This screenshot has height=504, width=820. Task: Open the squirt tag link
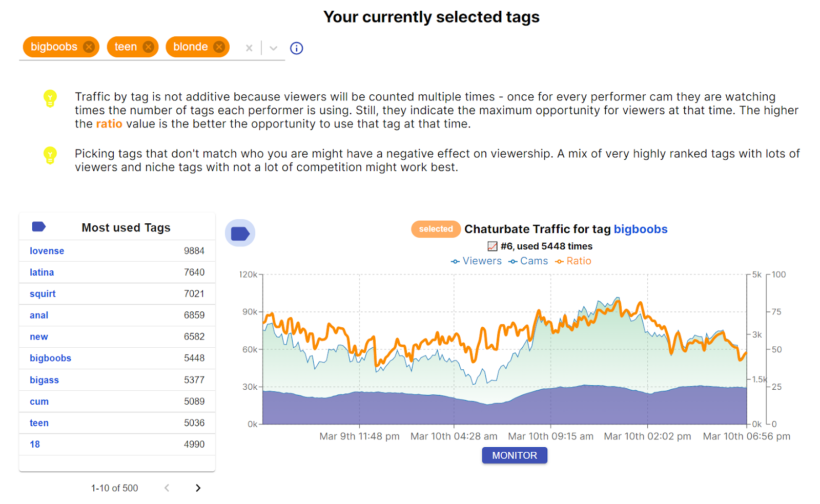pos(43,294)
